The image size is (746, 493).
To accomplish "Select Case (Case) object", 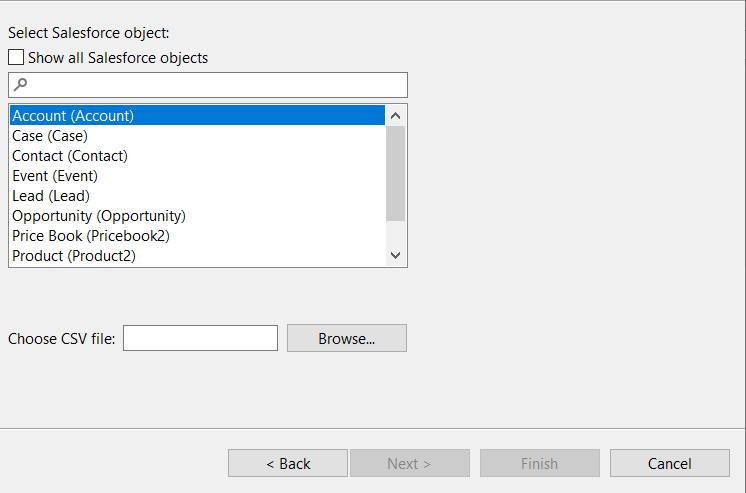I will coord(50,136).
